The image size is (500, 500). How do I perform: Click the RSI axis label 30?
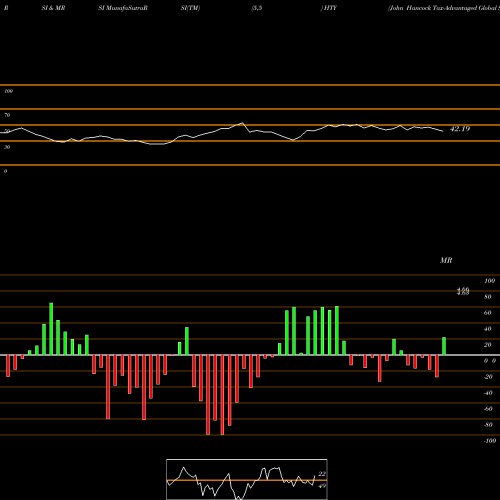tap(7, 147)
